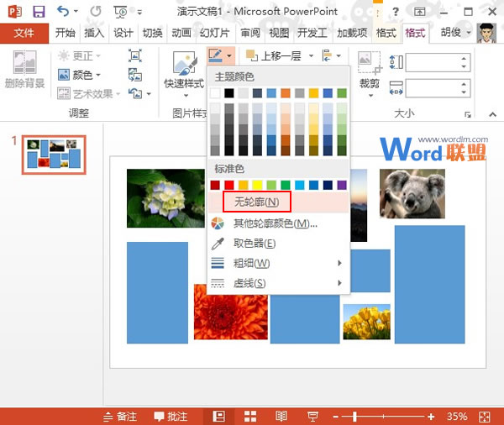The height and width of the screenshot is (425, 504).
Task: Switch to the 视图 View tab
Action: coord(279,33)
